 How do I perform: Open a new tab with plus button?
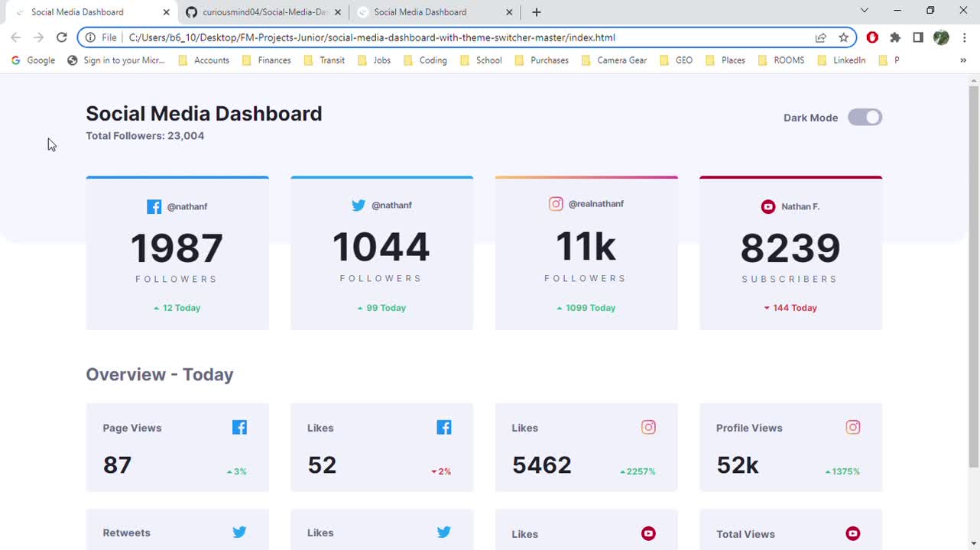point(537,12)
